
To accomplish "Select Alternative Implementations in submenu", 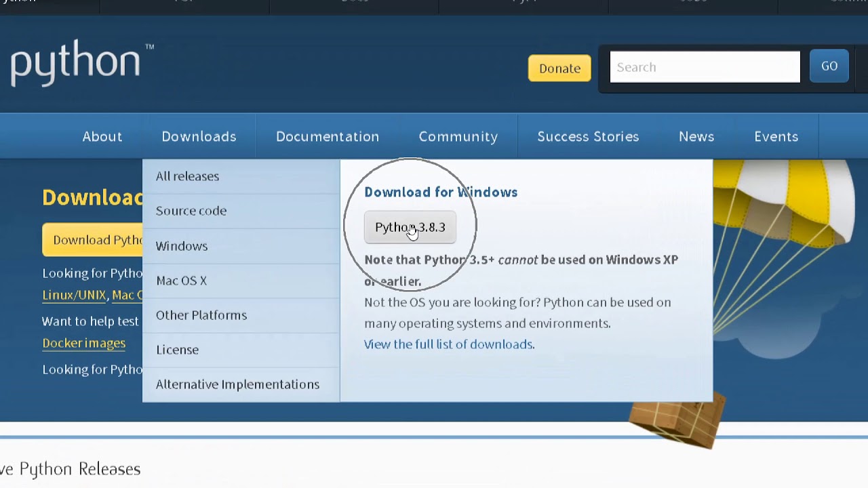I will point(241,384).
